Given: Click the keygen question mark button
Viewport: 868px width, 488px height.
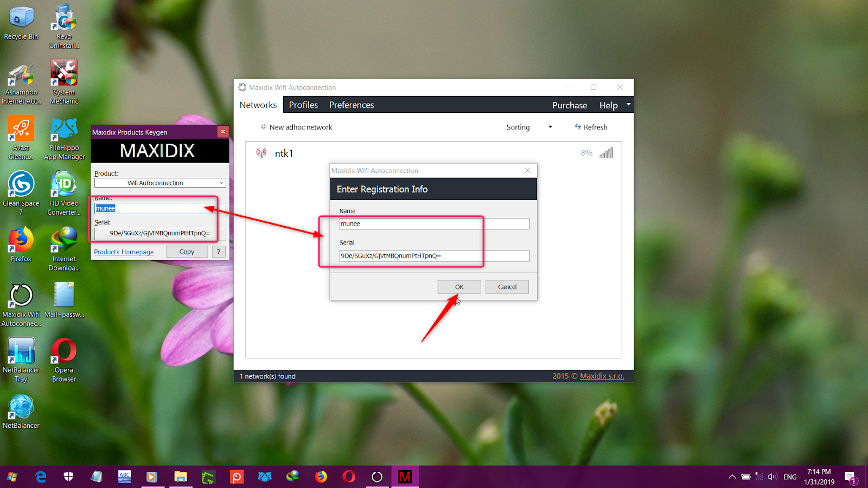Looking at the screenshot, I should coord(219,252).
